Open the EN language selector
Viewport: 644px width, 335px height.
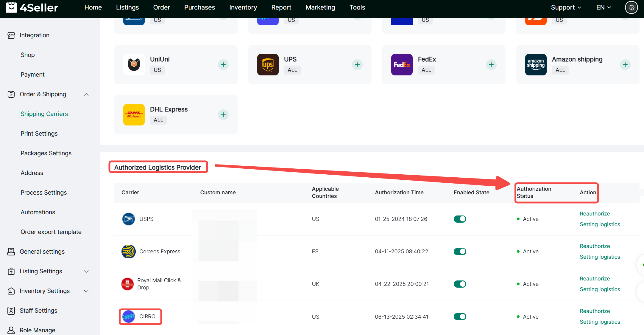coord(603,7)
